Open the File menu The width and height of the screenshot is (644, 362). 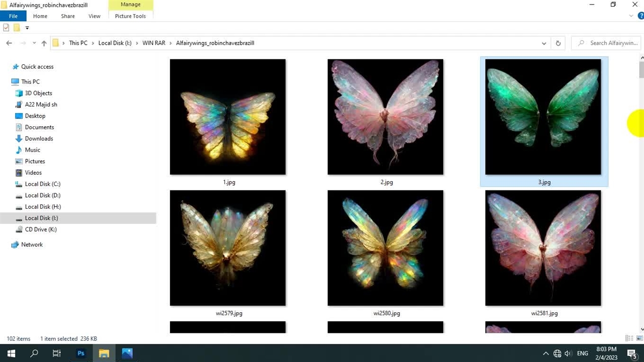[13, 16]
